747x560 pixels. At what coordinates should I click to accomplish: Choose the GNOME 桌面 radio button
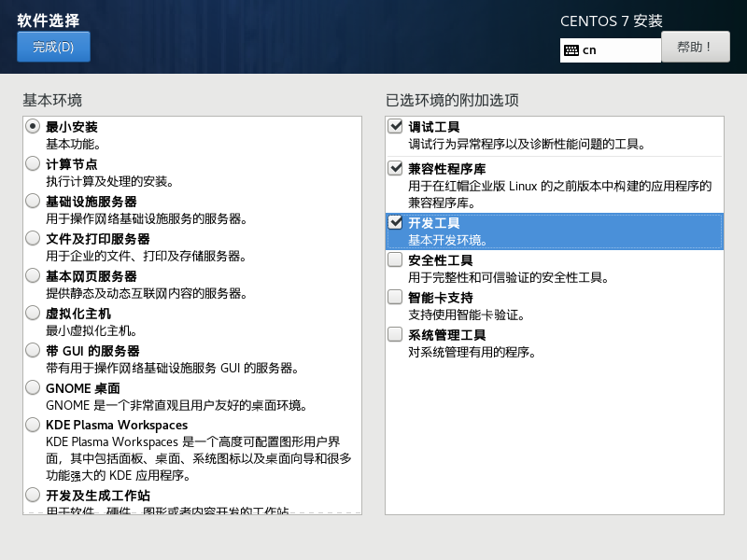pyautogui.click(x=33, y=387)
